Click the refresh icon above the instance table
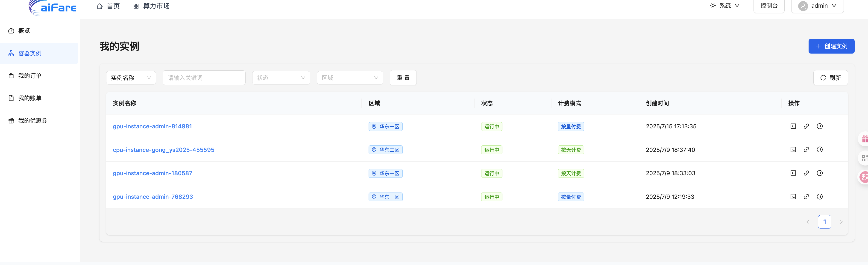 [x=830, y=78]
